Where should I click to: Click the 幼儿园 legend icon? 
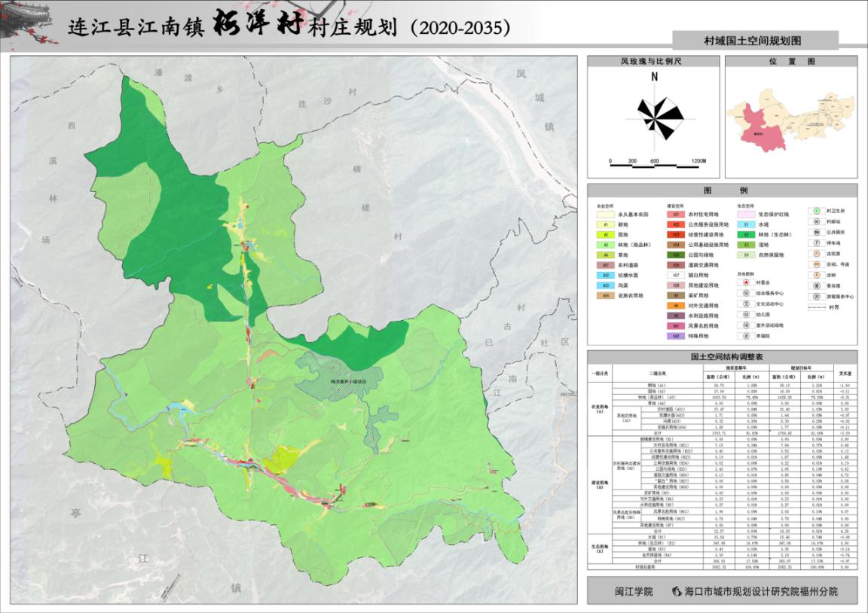point(745,315)
